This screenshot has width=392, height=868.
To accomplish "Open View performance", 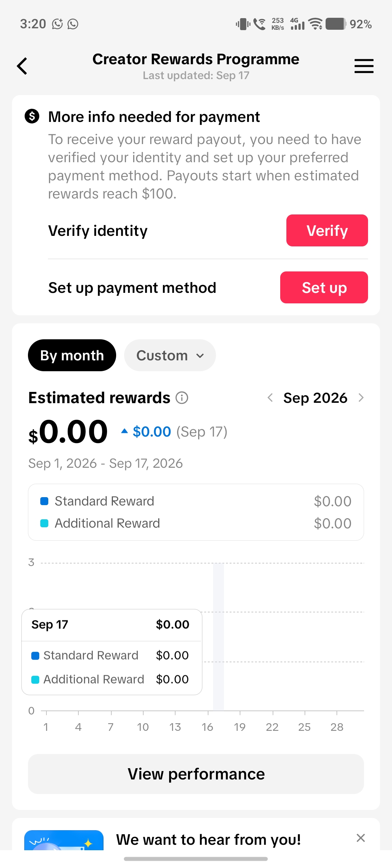I will (x=196, y=774).
